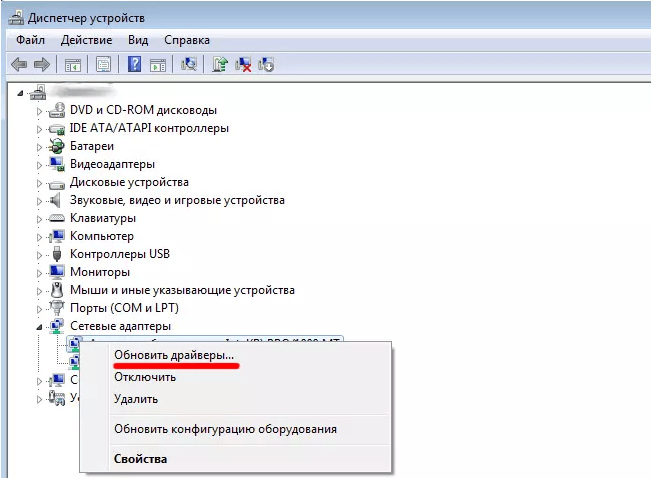Collapse the root computer tree node

click(x=20, y=93)
